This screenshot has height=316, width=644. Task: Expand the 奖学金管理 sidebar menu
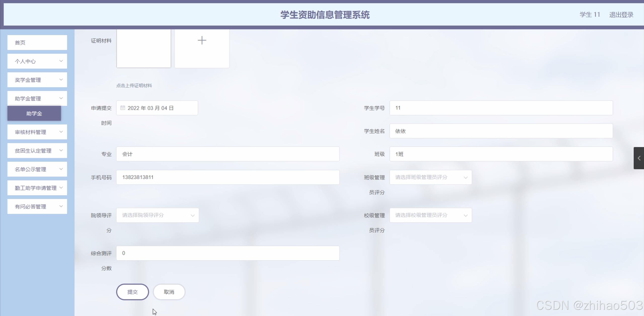(x=37, y=80)
